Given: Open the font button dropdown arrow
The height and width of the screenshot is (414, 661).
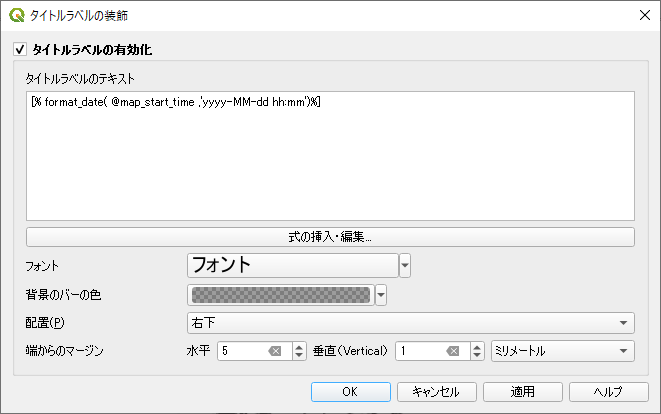Looking at the screenshot, I should point(405,265).
